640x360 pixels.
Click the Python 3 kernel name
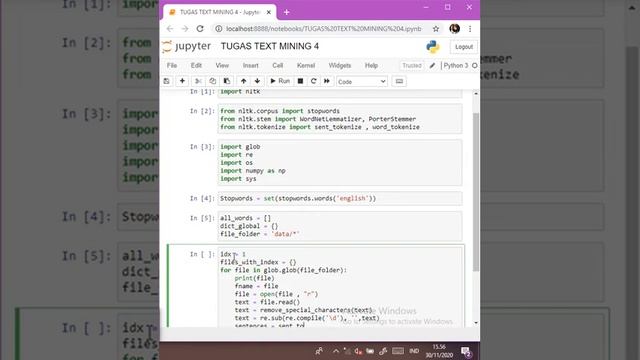click(x=456, y=65)
